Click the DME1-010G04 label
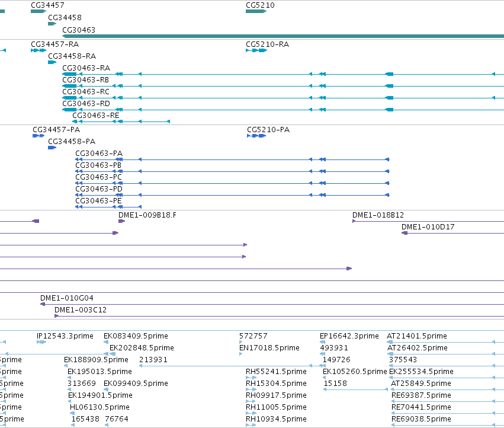 tap(67, 298)
